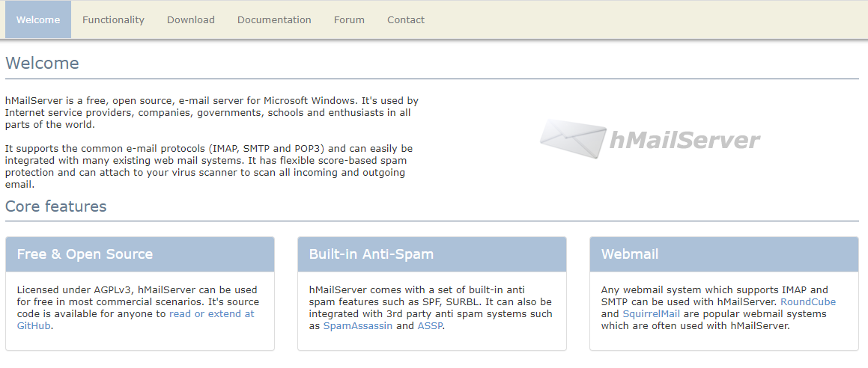Click the hMailServer logo text
This screenshot has width=868, height=368.
click(685, 141)
